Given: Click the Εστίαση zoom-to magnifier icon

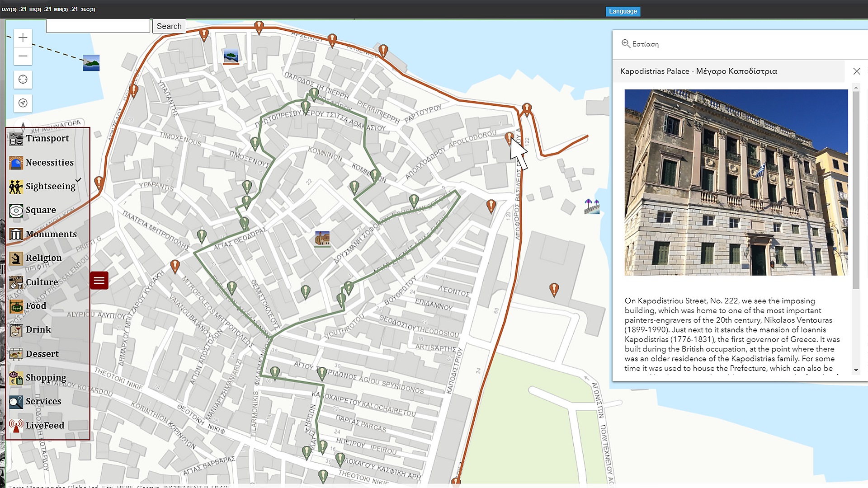Looking at the screenshot, I should (626, 44).
